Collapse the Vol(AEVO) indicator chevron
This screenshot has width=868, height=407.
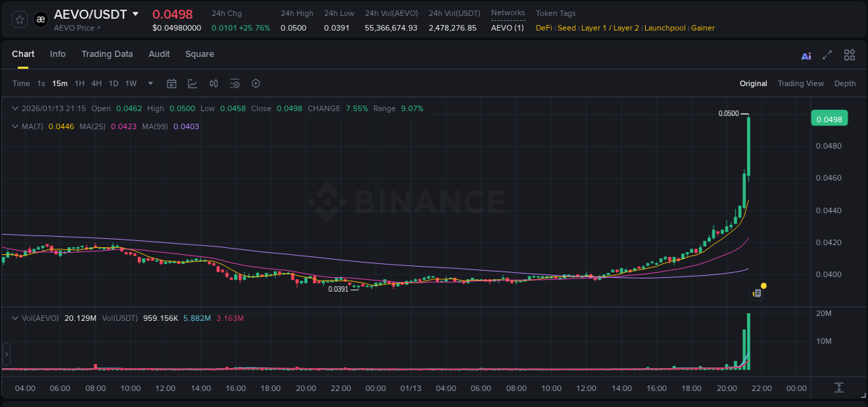(14, 317)
